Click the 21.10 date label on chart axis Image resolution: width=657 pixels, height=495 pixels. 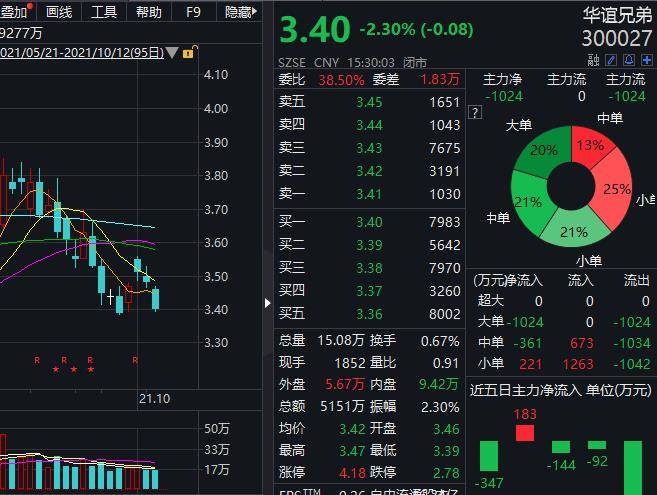coord(154,399)
